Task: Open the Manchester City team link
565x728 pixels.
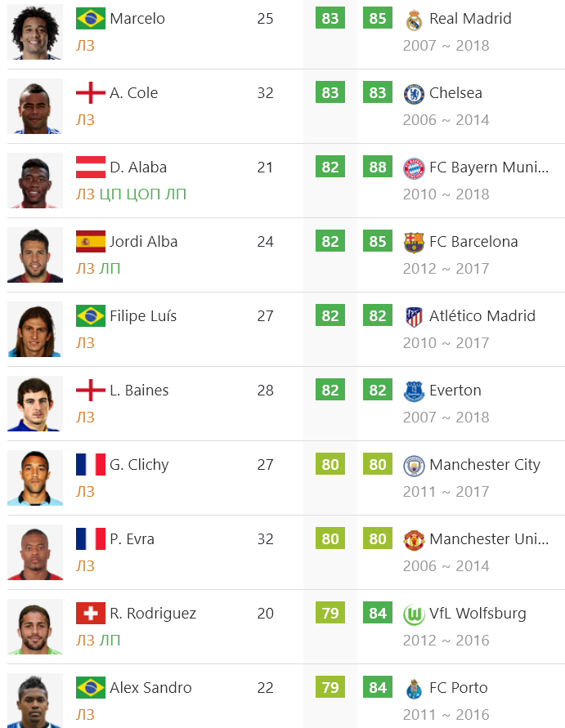Action: pos(485,464)
